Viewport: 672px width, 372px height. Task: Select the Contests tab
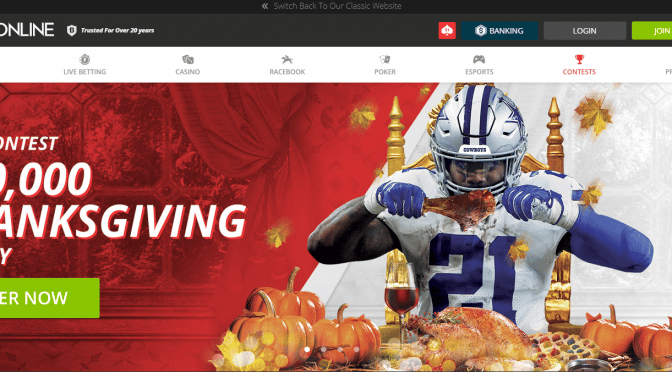pyautogui.click(x=579, y=65)
